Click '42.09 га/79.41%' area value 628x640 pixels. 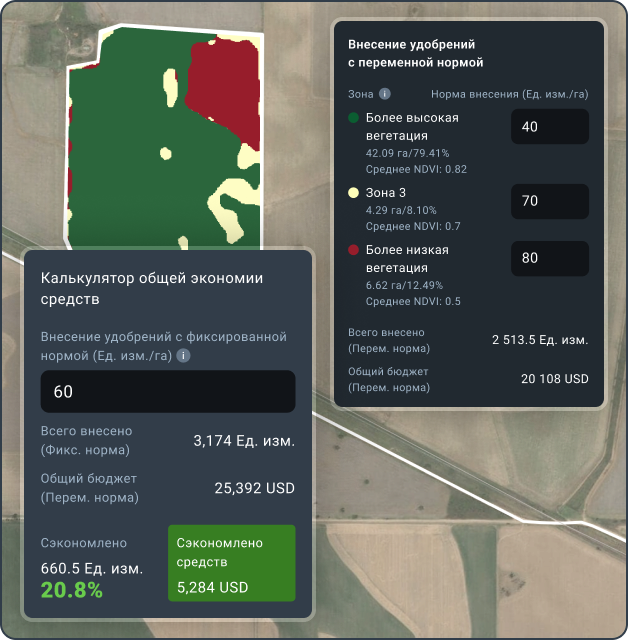[407, 153]
